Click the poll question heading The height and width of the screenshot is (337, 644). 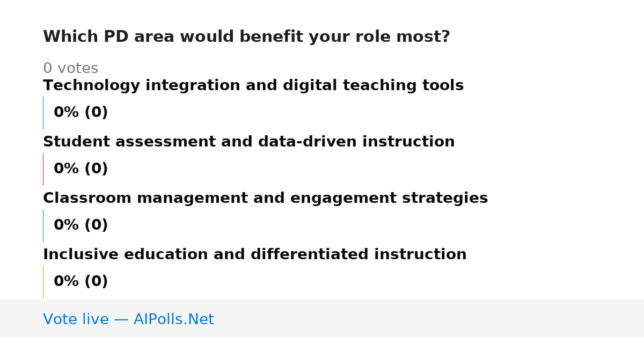[246, 37]
